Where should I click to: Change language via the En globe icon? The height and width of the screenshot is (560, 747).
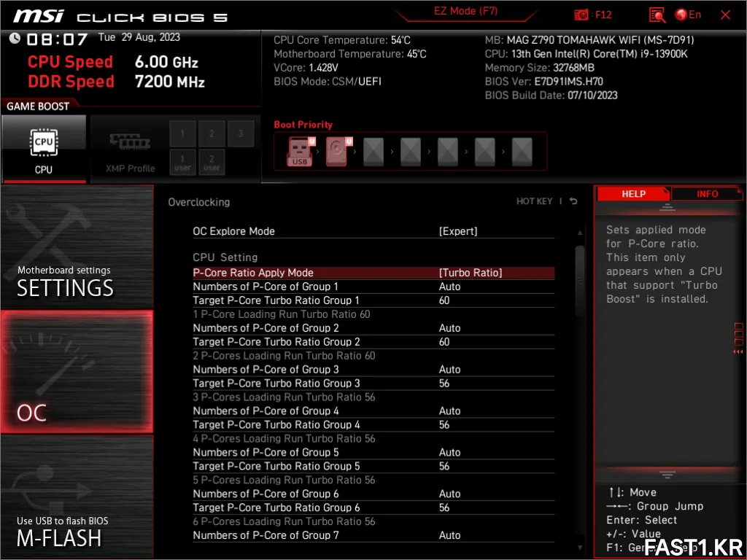(x=688, y=15)
